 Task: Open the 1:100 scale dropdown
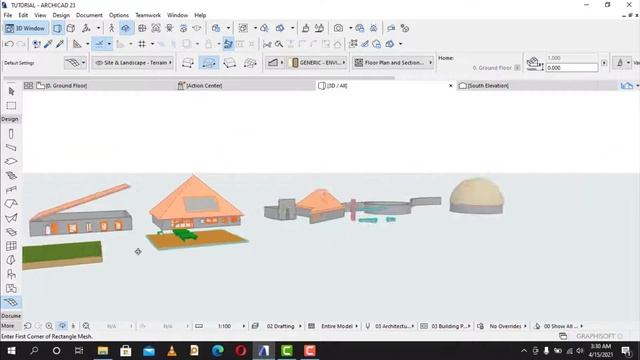click(x=225, y=326)
